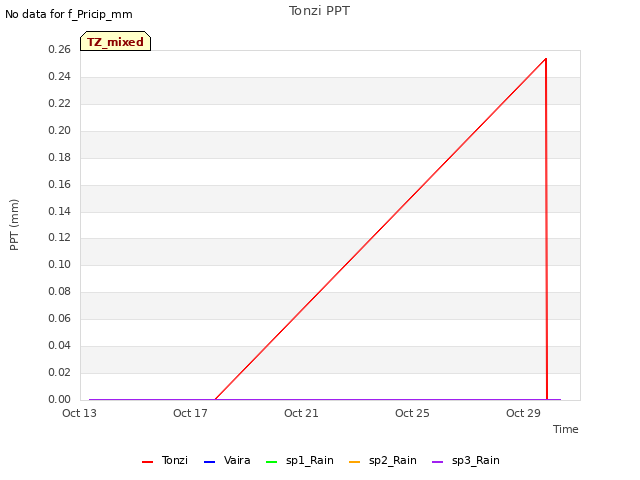The height and width of the screenshot is (480, 640).
Task: Click the 0.24 y-axis tick label
Action: [x=60, y=76]
